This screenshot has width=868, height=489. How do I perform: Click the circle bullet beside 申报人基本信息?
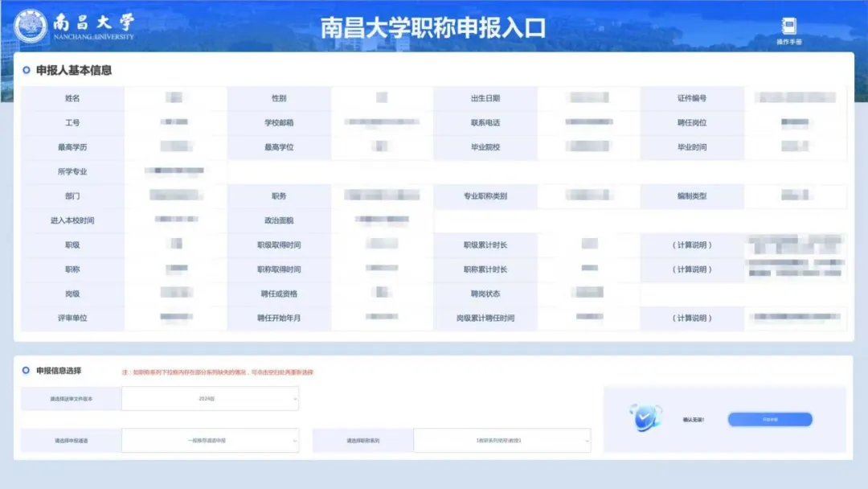[x=26, y=70]
